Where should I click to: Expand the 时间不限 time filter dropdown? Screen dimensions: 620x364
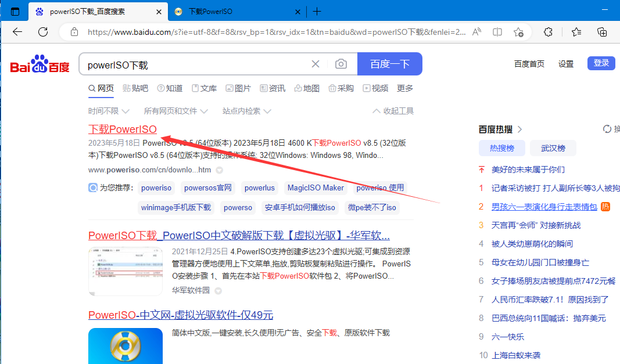pyautogui.click(x=109, y=111)
